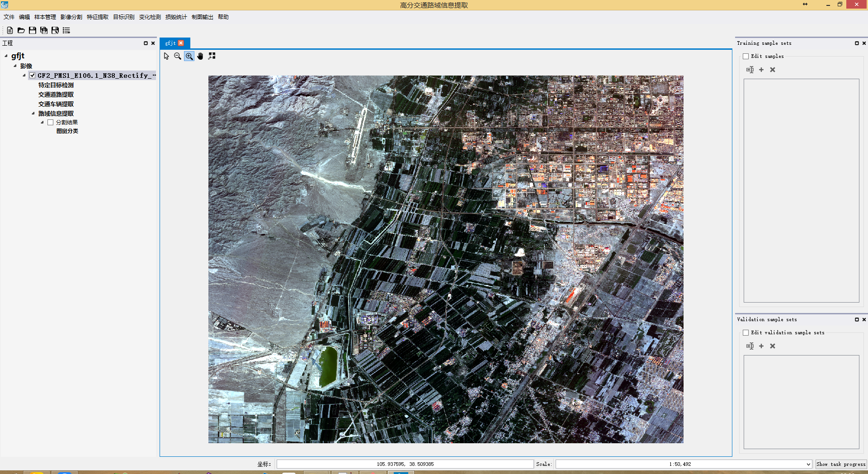Select the zoom out magnifier tool
This screenshot has height=474, width=868.
tap(178, 56)
